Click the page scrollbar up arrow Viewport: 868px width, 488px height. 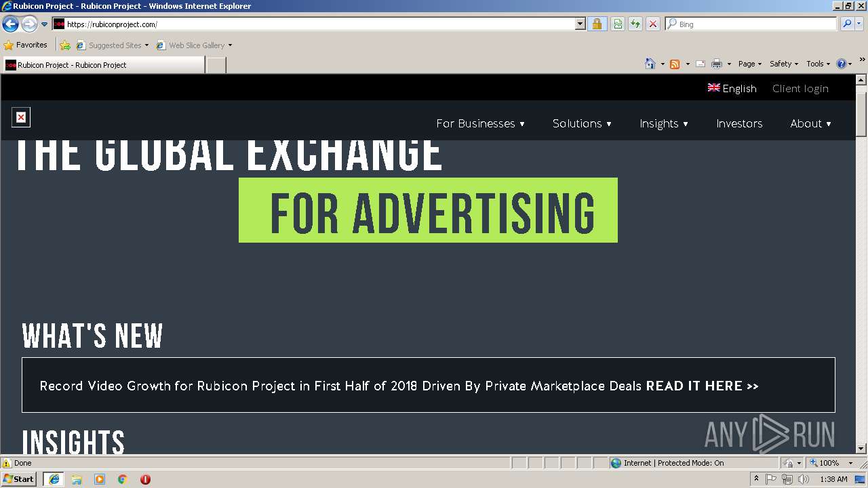click(x=861, y=80)
